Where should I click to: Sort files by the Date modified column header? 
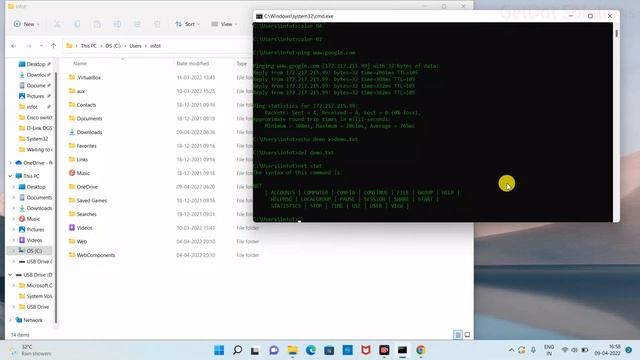point(193,64)
